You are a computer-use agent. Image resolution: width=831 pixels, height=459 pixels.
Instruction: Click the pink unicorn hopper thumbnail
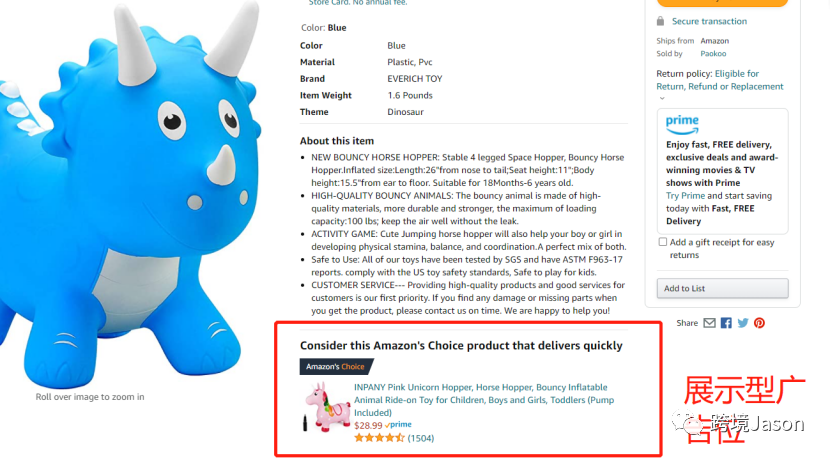point(326,408)
